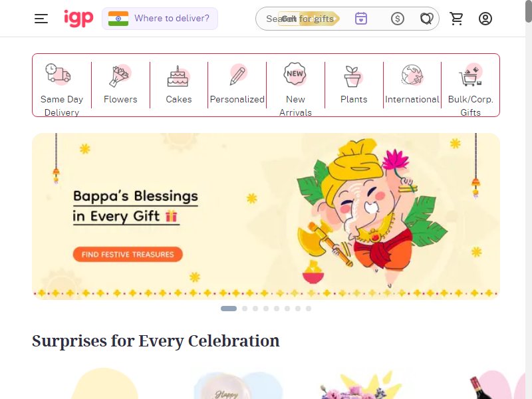Image resolution: width=532 pixels, height=399 pixels.
Task: Open the hamburger navigation menu
Action: point(41,19)
